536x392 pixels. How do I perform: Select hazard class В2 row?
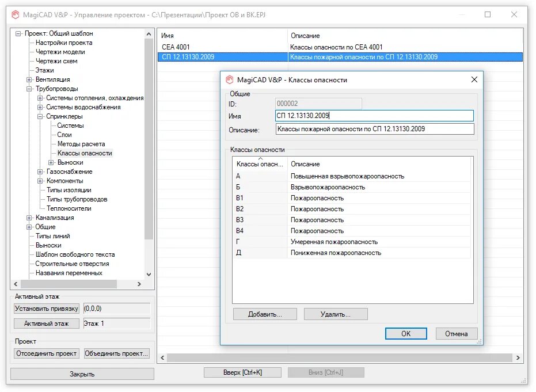coord(352,209)
